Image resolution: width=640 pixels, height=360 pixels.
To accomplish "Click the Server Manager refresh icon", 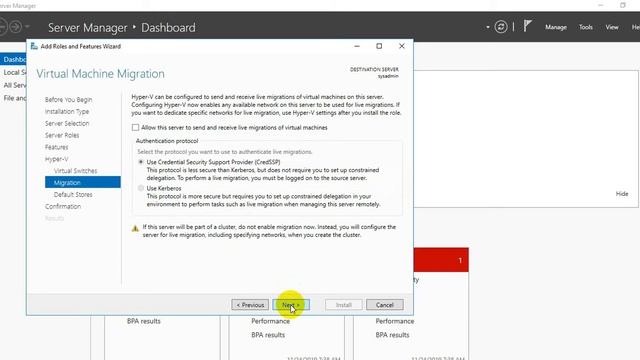I will pos(501,27).
